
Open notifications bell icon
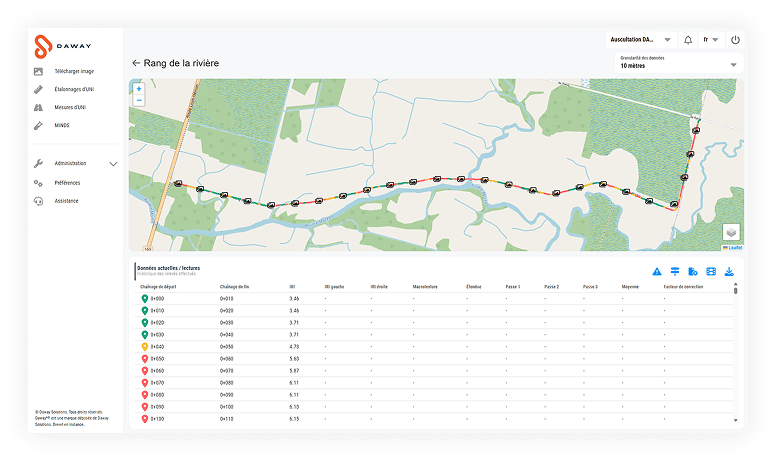pyautogui.click(x=687, y=41)
